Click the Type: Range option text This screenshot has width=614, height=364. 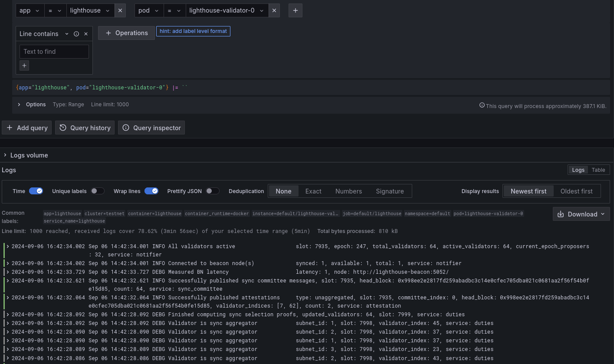click(69, 105)
